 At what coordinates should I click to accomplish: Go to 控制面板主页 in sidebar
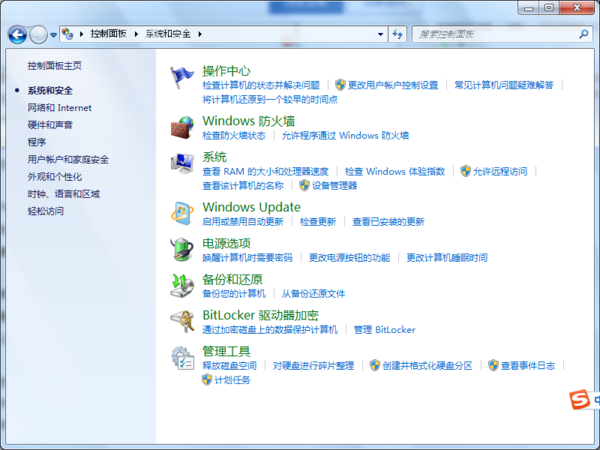click(54, 66)
